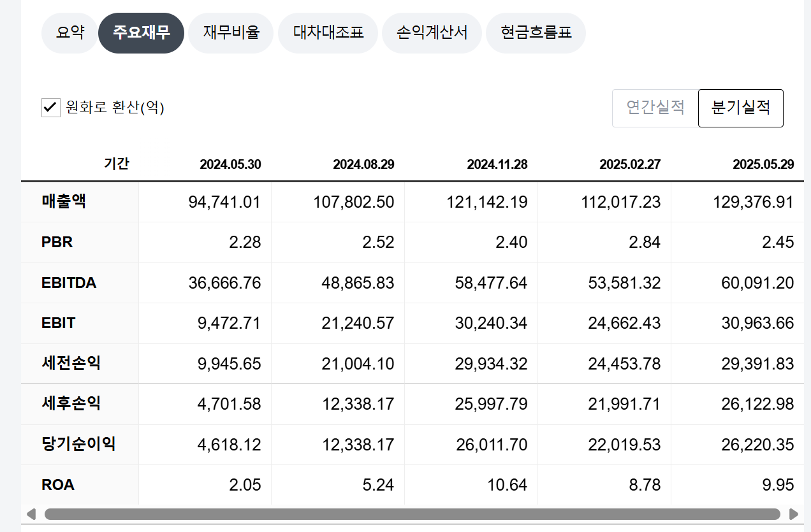Select the 손익계산서 tab
The image size is (811, 532).
432,32
